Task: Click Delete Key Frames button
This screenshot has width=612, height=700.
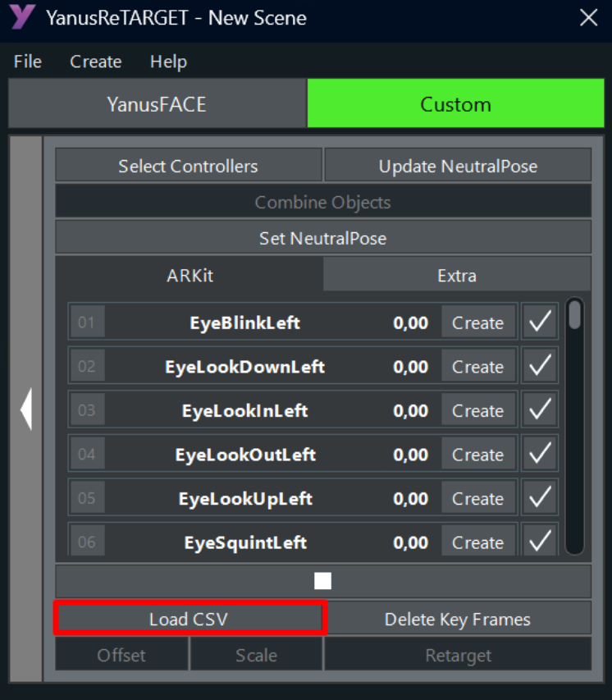Action: (458, 620)
